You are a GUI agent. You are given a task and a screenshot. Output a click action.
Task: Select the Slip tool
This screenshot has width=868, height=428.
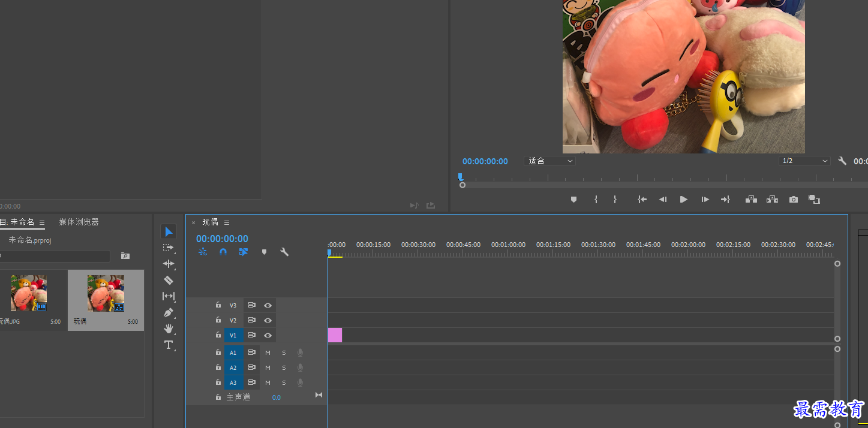[169, 296]
